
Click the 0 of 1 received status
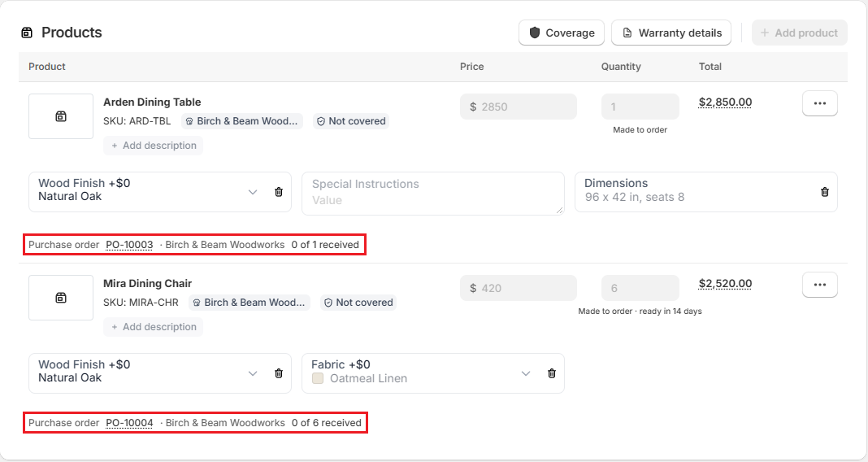pyautogui.click(x=325, y=245)
